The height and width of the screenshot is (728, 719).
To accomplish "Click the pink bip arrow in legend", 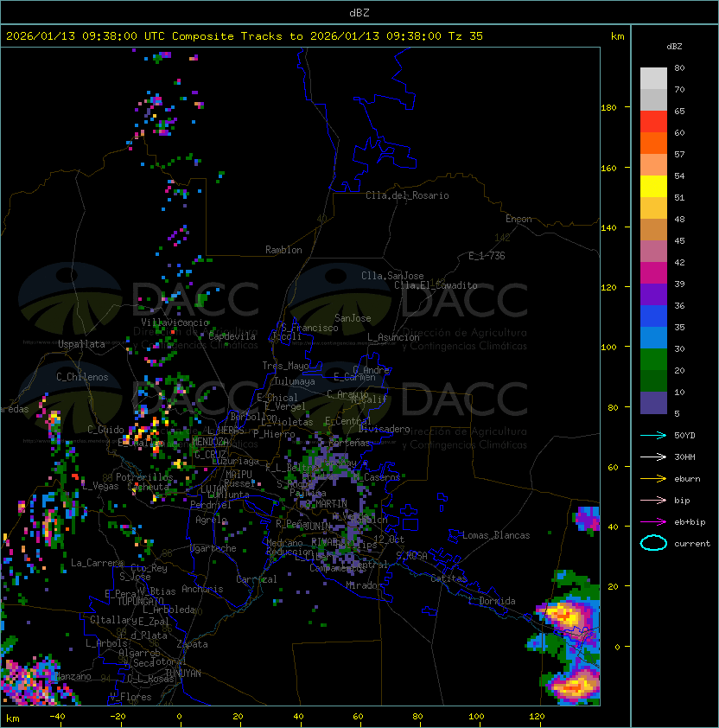I will point(653,500).
